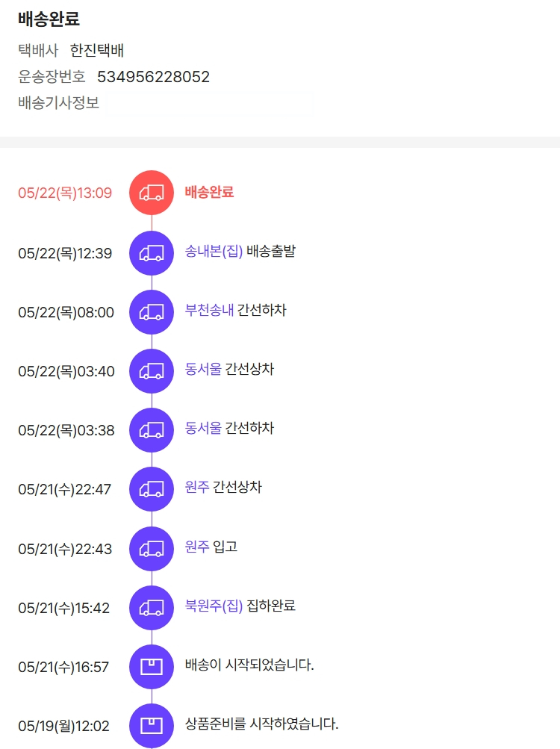
Task: Click the 05/19(월)12:02 timestamp
Action: pyautogui.click(x=63, y=726)
